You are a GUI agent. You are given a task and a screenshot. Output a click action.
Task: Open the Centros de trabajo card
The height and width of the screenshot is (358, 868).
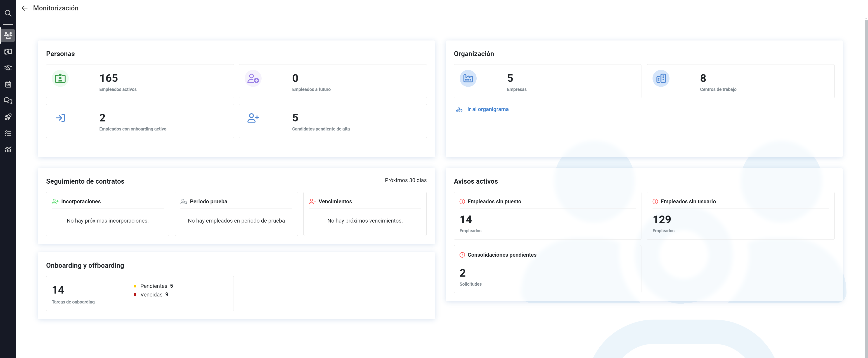coord(740,81)
